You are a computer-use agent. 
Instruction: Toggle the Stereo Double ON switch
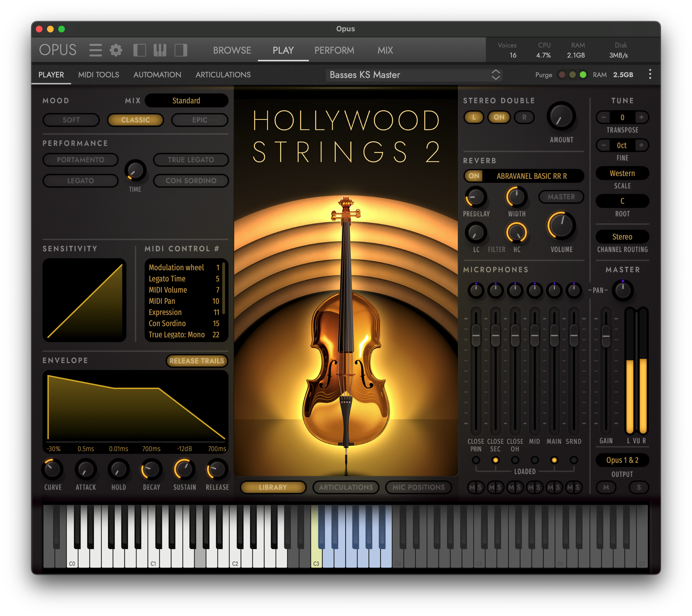[x=499, y=117]
